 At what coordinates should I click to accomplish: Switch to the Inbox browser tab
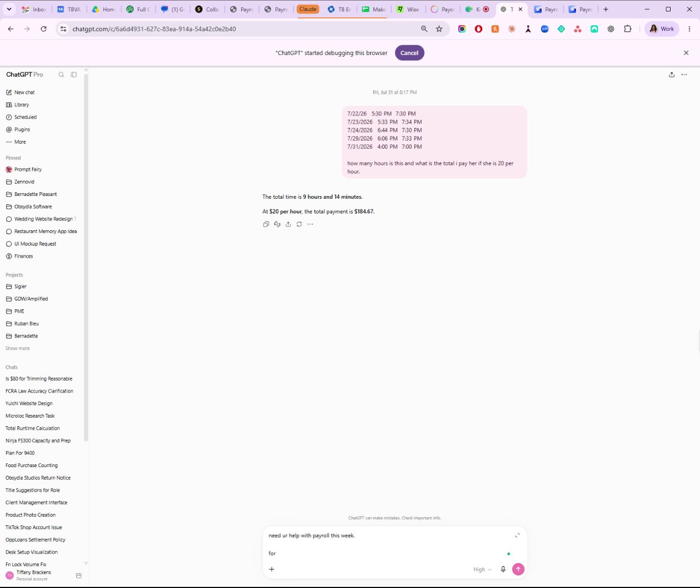click(x=34, y=9)
